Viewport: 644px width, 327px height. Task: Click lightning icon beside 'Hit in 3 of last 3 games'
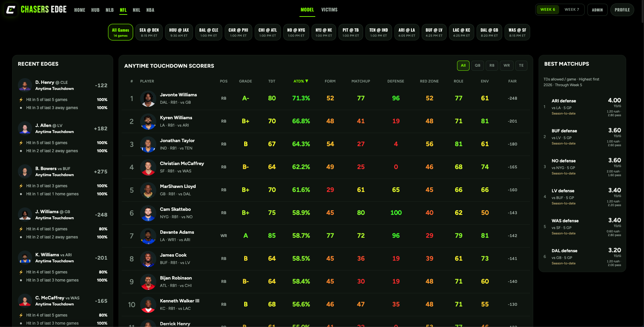point(21,186)
